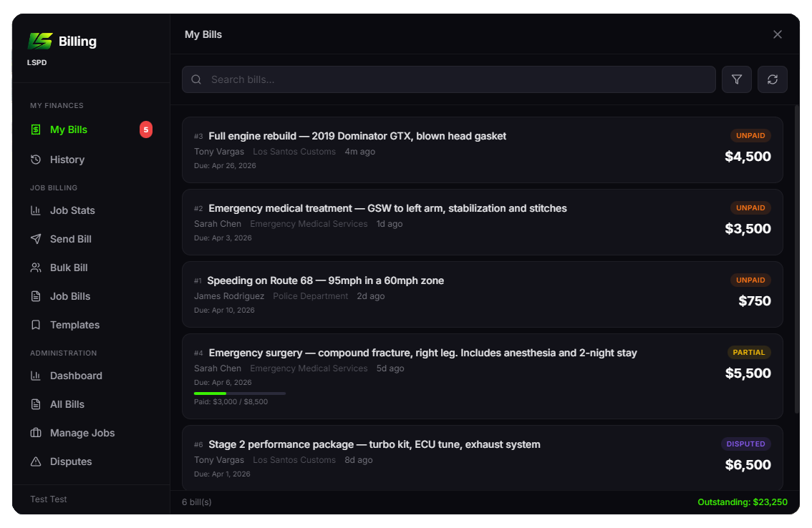Go to Dashboard in Administration
Screen dimensions: 812x528
point(76,376)
